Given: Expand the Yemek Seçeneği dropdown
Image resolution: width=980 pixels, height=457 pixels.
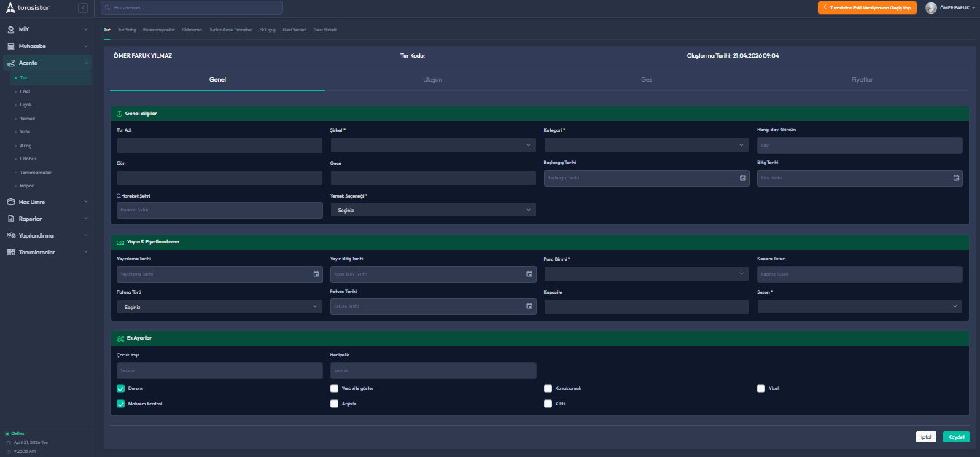Looking at the screenshot, I should pyautogui.click(x=433, y=210).
